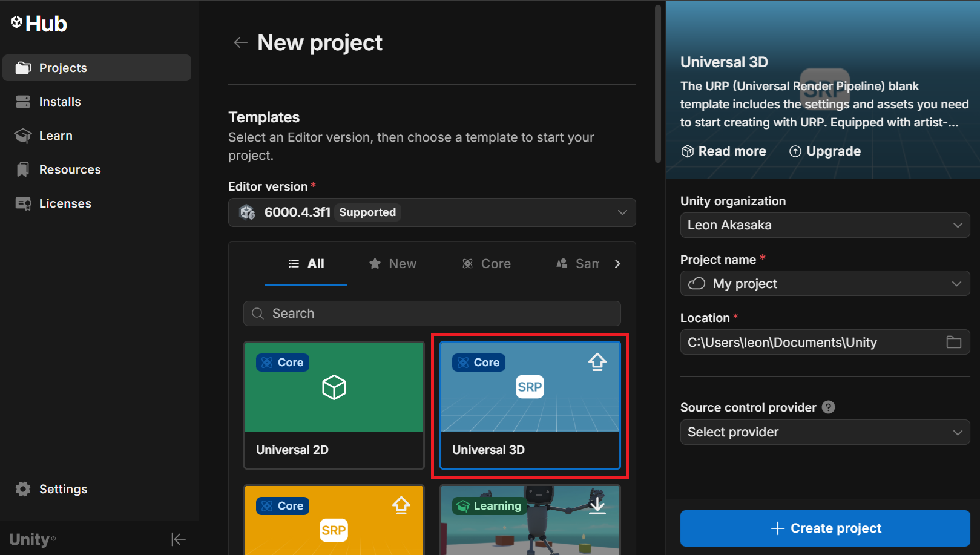Select the Universal 2D template card
The width and height of the screenshot is (980, 555).
pyautogui.click(x=334, y=405)
